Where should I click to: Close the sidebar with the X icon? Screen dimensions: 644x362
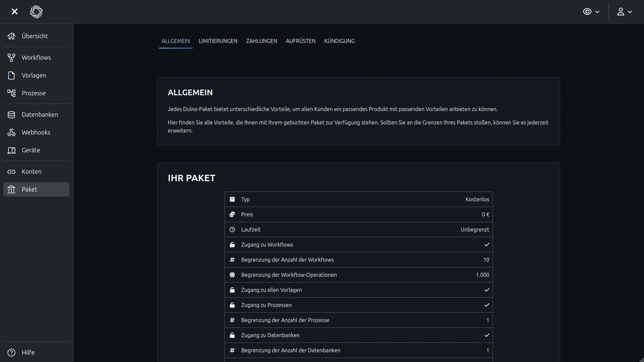14,12
